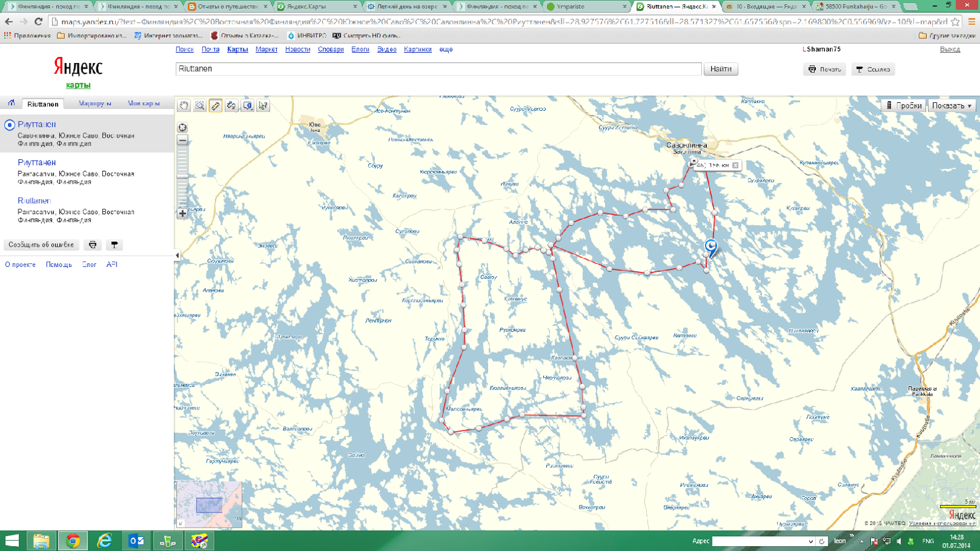This screenshot has width=980, height=551.
Task: Open the Яндекс.Карты browser tab
Action: tap(315, 7)
